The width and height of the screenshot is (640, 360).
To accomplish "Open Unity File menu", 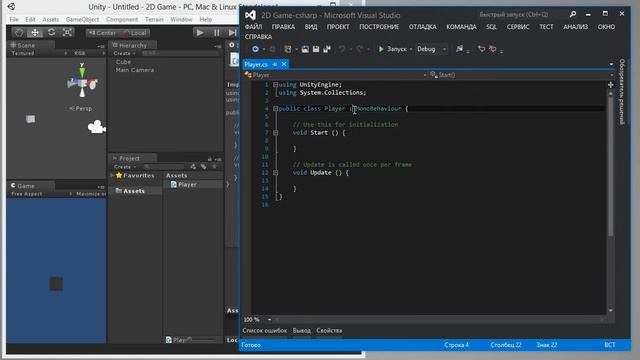I will [x=14, y=20].
